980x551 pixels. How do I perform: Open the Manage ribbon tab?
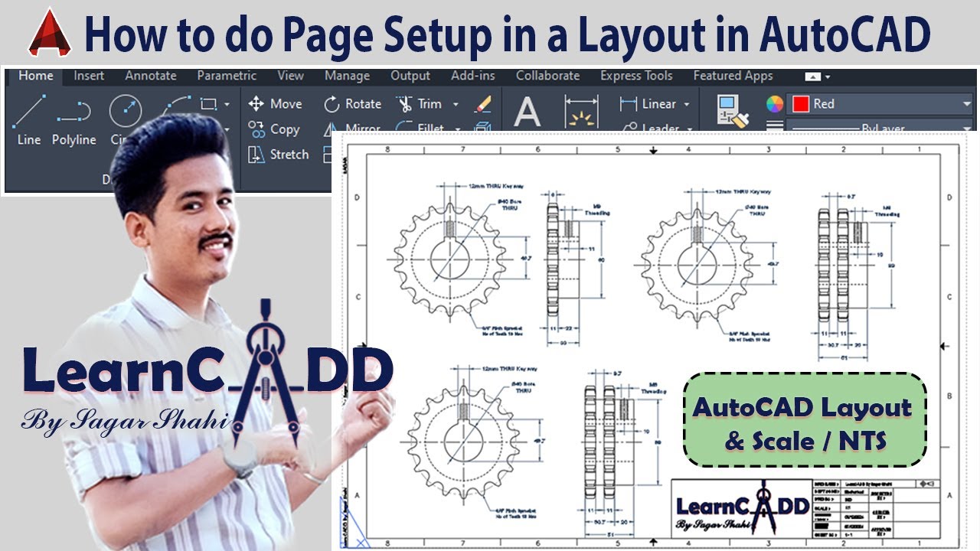click(x=348, y=76)
